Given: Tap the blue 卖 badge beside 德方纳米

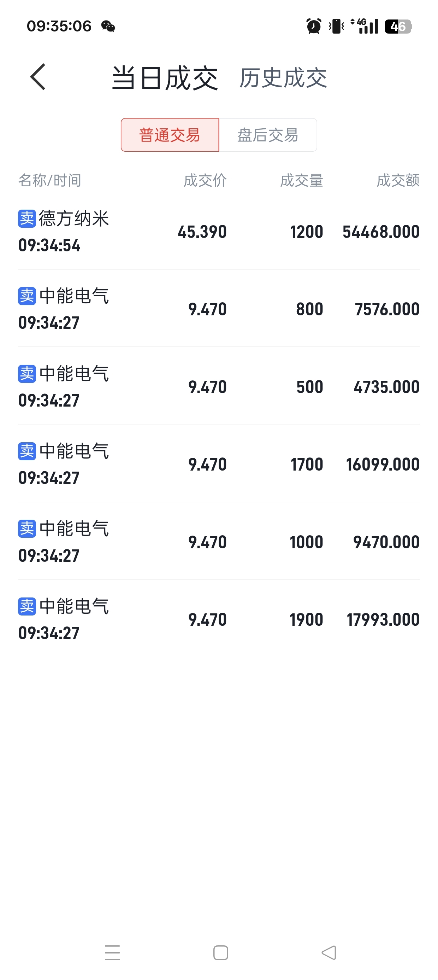Looking at the screenshot, I should (x=27, y=219).
